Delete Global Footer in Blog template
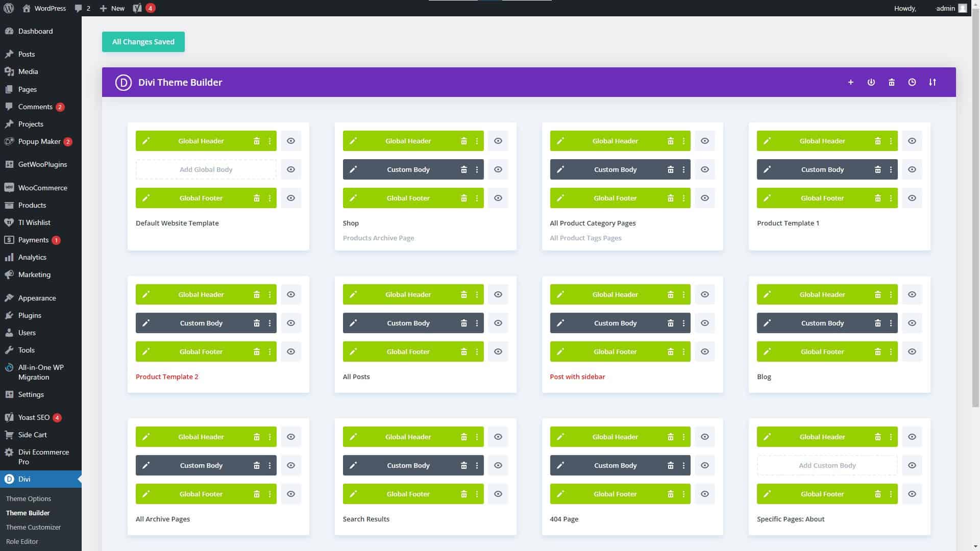 [877, 352]
